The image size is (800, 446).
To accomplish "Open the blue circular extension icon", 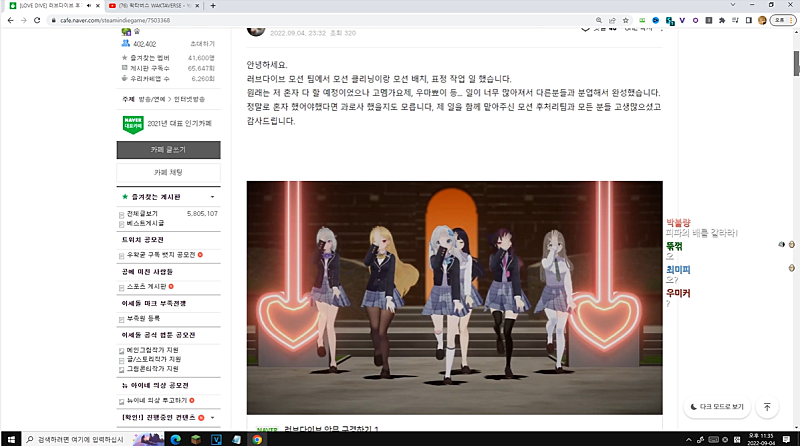I will click(656, 20).
